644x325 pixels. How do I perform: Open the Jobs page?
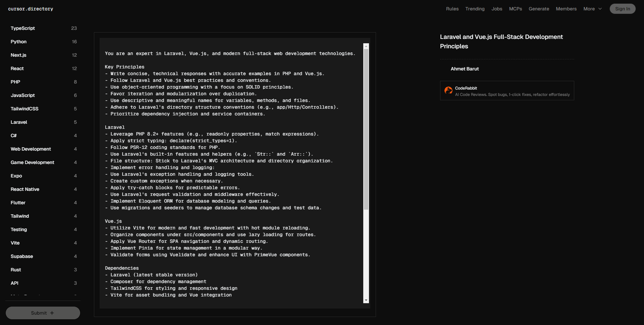point(497,9)
